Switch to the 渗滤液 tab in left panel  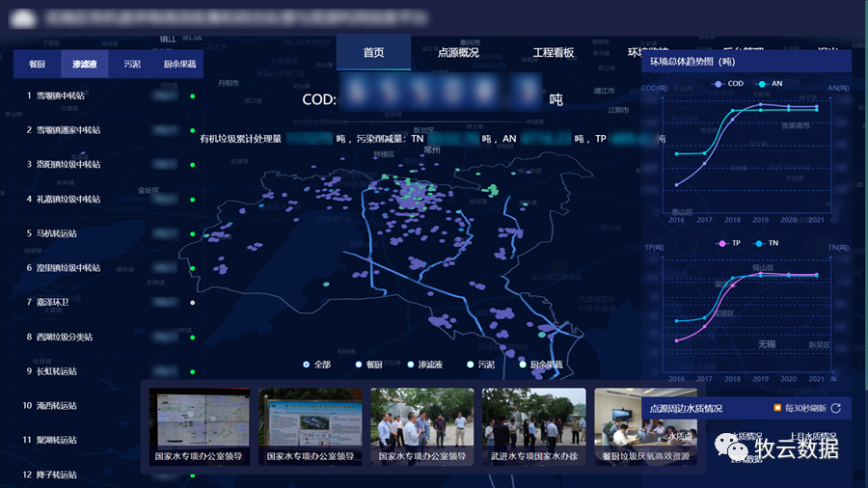[85, 65]
